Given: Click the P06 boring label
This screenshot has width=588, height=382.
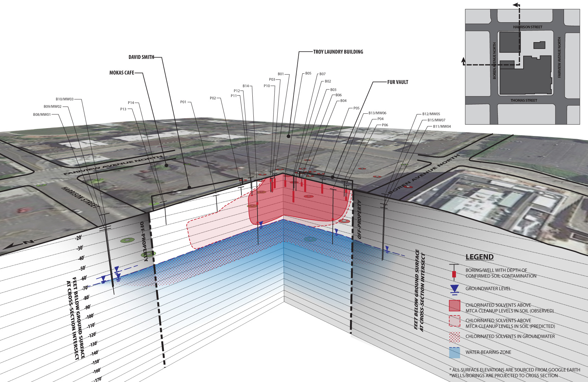Looking at the screenshot, I should 385,125.
